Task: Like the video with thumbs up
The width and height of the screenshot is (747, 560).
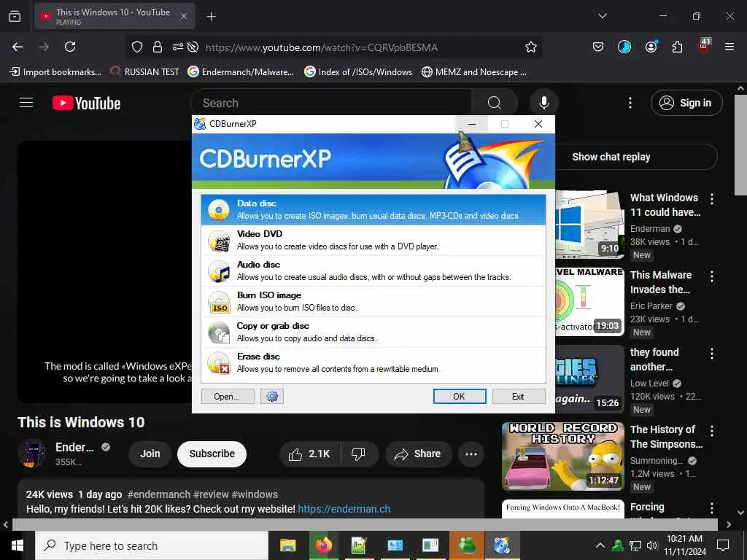Action: [309, 454]
